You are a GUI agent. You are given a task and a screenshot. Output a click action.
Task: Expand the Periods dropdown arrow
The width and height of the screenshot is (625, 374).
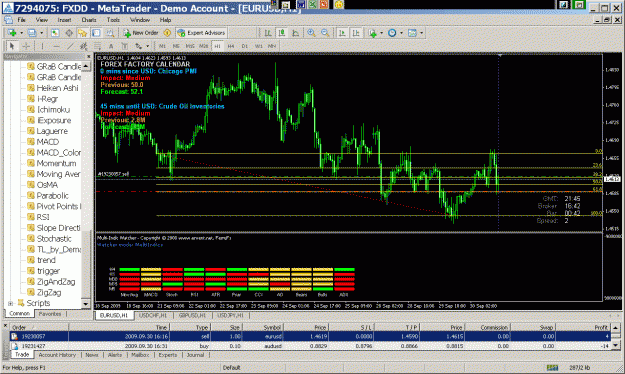point(401,33)
